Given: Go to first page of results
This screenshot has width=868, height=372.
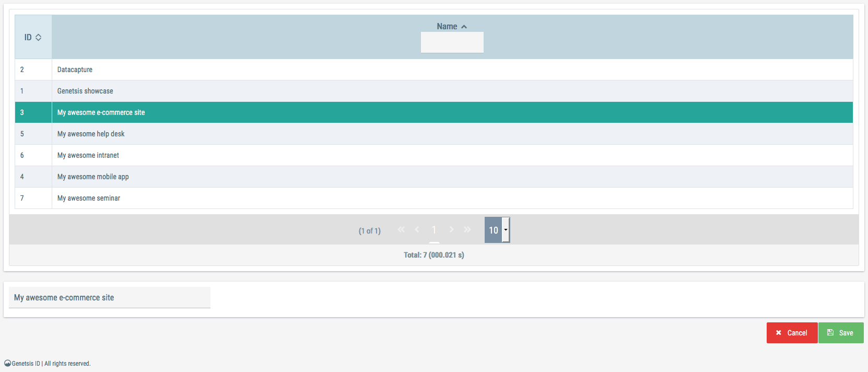Looking at the screenshot, I should [x=401, y=230].
